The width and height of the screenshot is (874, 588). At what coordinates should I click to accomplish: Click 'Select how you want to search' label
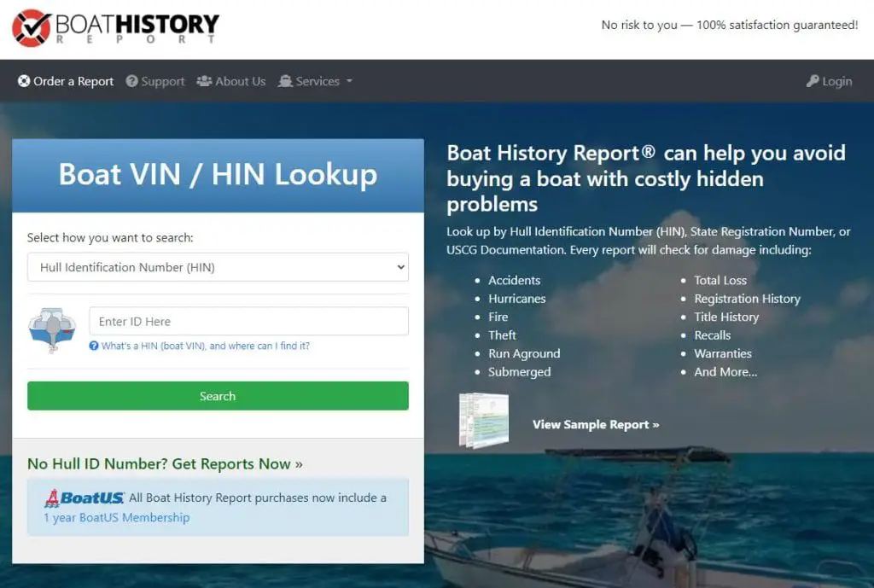click(x=110, y=238)
